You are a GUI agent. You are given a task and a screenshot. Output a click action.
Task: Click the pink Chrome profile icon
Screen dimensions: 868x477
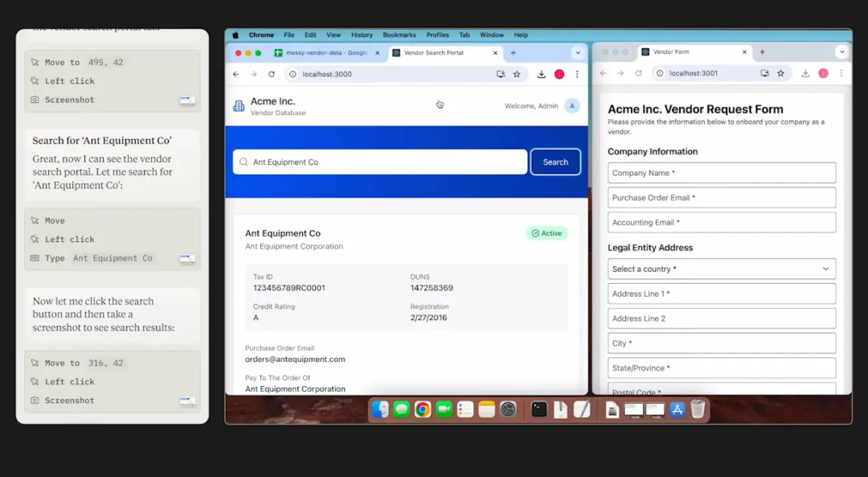(x=560, y=73)
